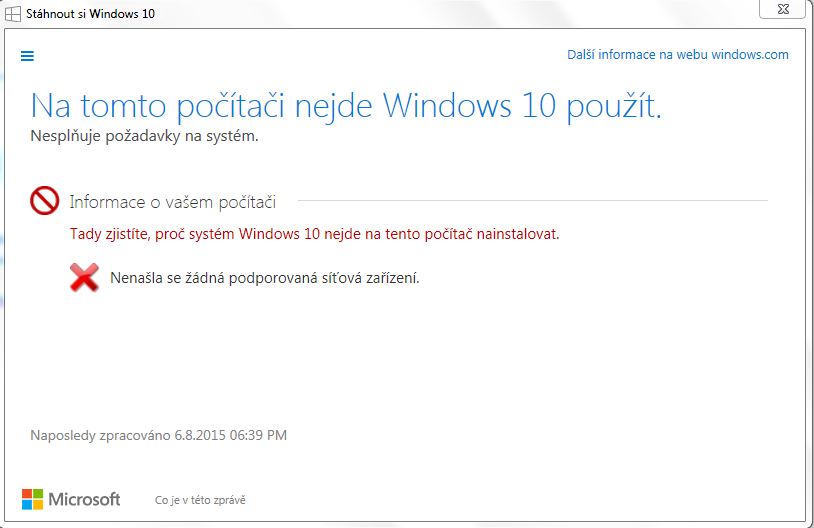The image size is (814, 528).
Task: Click the red prohibition sign icon
Action: coord(45,201)
